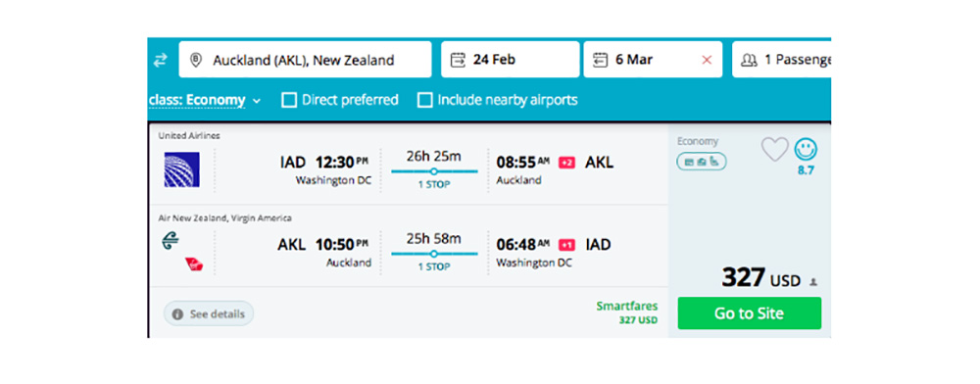Click the destination location pin icon
This screenshot has width=980, height=384.
coord(196,60)
